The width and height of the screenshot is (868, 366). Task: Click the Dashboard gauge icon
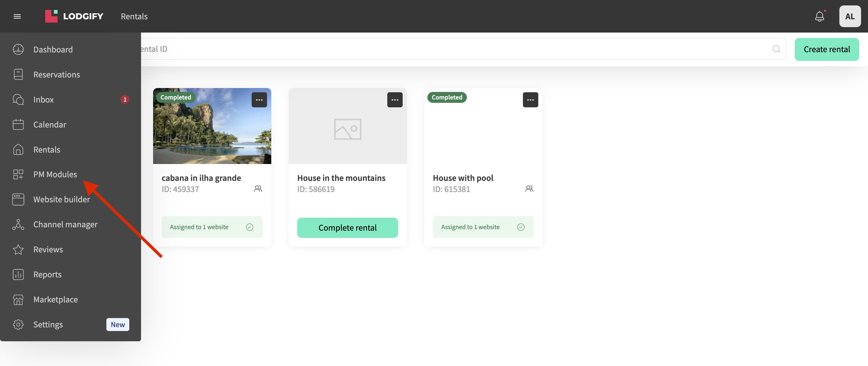[x=18, y=49]
